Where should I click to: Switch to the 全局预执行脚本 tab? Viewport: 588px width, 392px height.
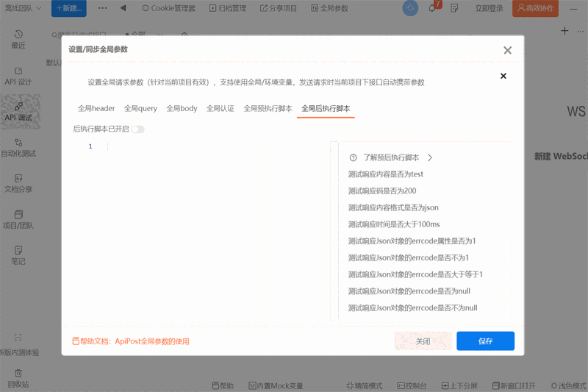[268, 108]
